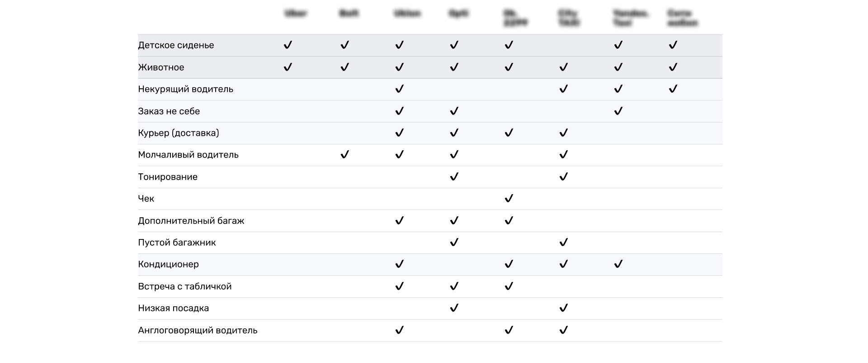Click the only checkmark in the Чек row
868x363 pixels.
509,198
